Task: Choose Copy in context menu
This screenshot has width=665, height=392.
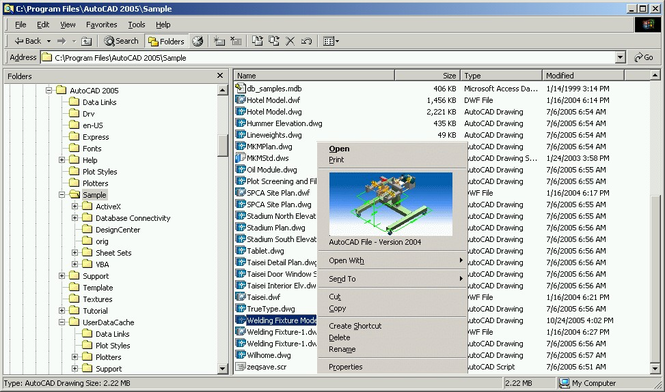Action: pos(392,308)
